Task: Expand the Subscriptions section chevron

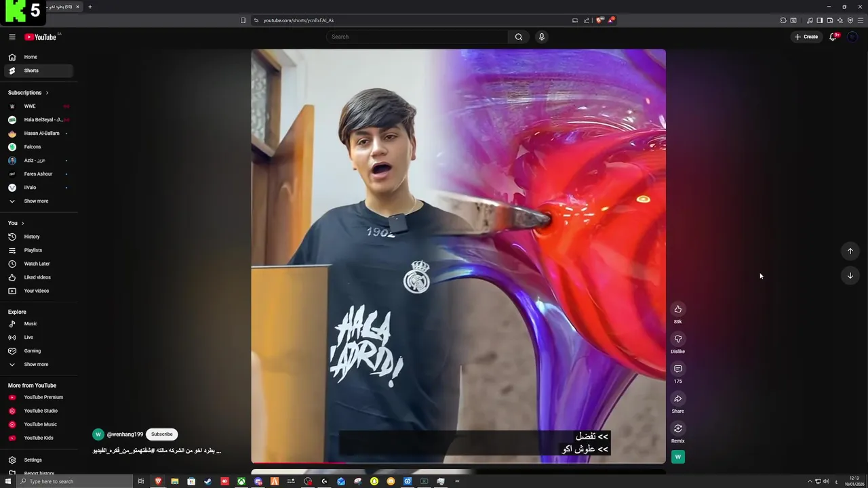Action: [x=47, y=93]
